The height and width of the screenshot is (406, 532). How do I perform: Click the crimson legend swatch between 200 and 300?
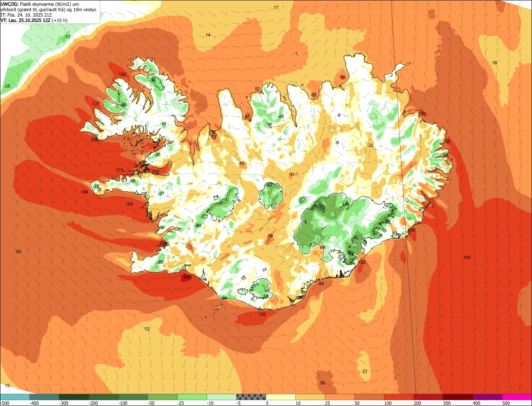429,397
